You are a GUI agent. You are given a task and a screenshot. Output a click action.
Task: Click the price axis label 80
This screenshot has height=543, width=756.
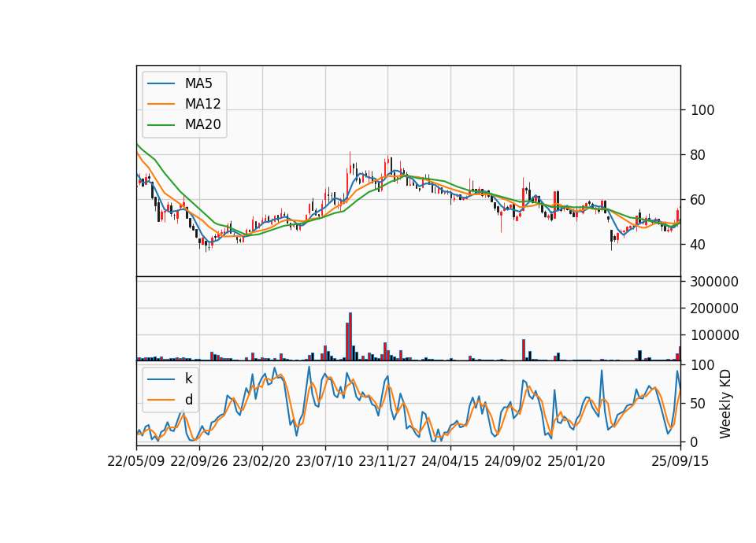pyautogui.click(x=699, y=155)
